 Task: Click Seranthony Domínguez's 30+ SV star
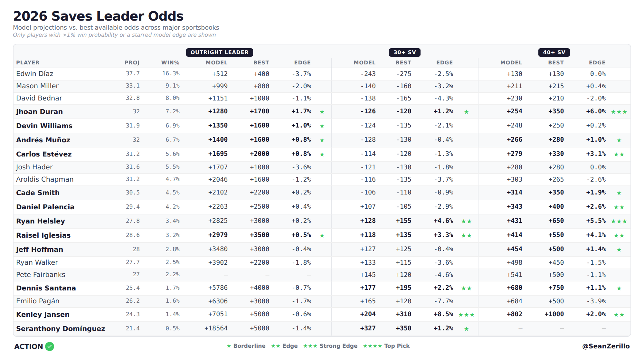pos(466,329)
